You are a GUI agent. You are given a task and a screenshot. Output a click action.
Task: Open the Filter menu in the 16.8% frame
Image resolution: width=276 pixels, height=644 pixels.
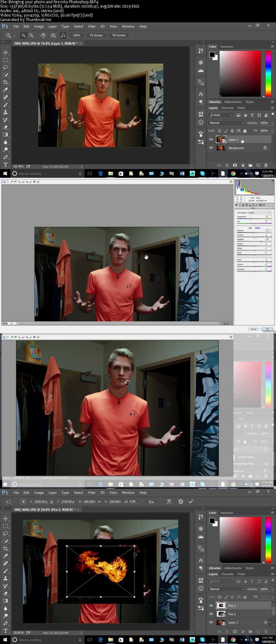tap(92, 26)
